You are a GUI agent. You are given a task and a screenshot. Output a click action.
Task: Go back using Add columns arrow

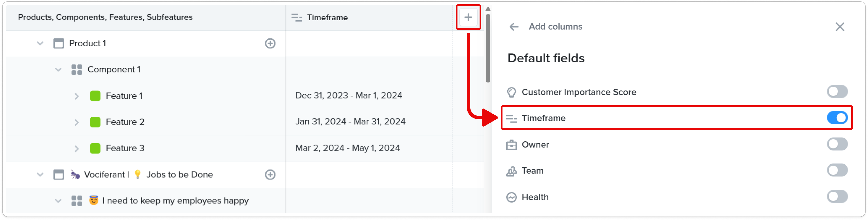click(514, 27)
